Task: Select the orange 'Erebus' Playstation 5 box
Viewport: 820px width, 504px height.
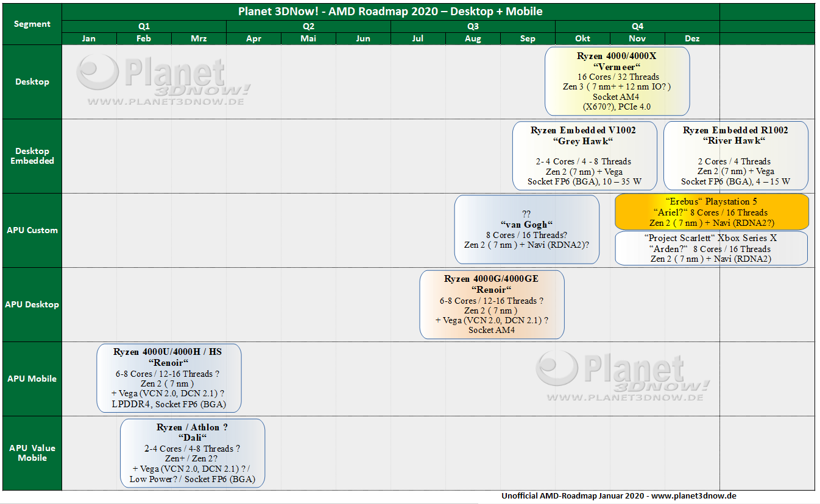Action: click(712, 212)
